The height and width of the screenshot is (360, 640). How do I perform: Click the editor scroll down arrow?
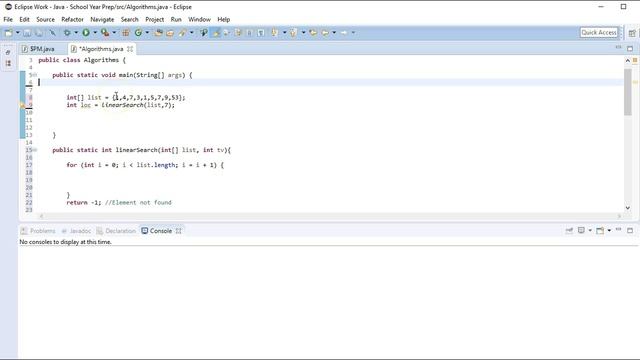[628, 208]
